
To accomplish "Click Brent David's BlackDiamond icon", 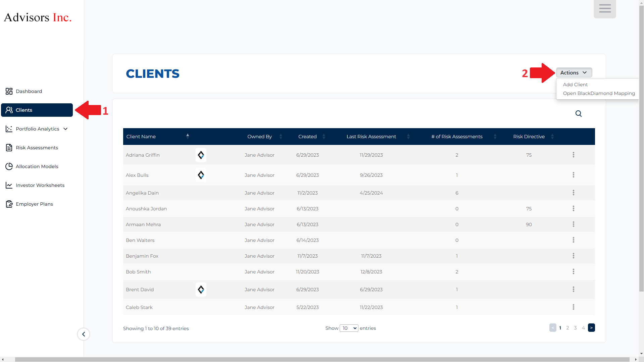I will pyautogui.click(x=201, y=290).
